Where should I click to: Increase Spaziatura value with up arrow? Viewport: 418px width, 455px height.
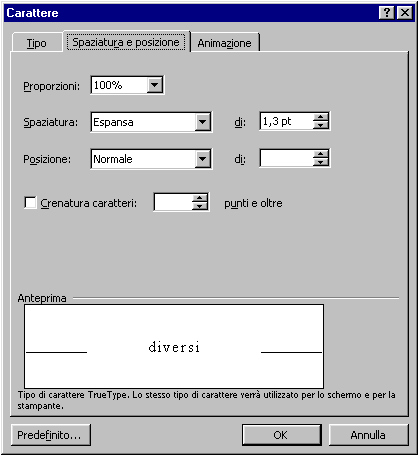pyautogui.click(x=321, y=117)
